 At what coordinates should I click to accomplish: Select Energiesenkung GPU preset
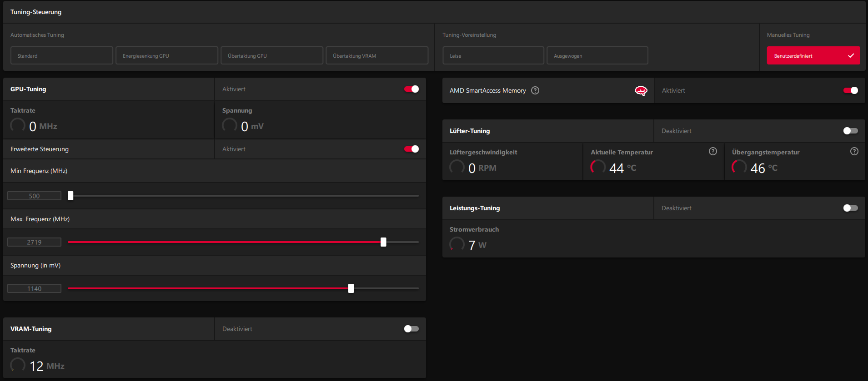tap(167, 55)
